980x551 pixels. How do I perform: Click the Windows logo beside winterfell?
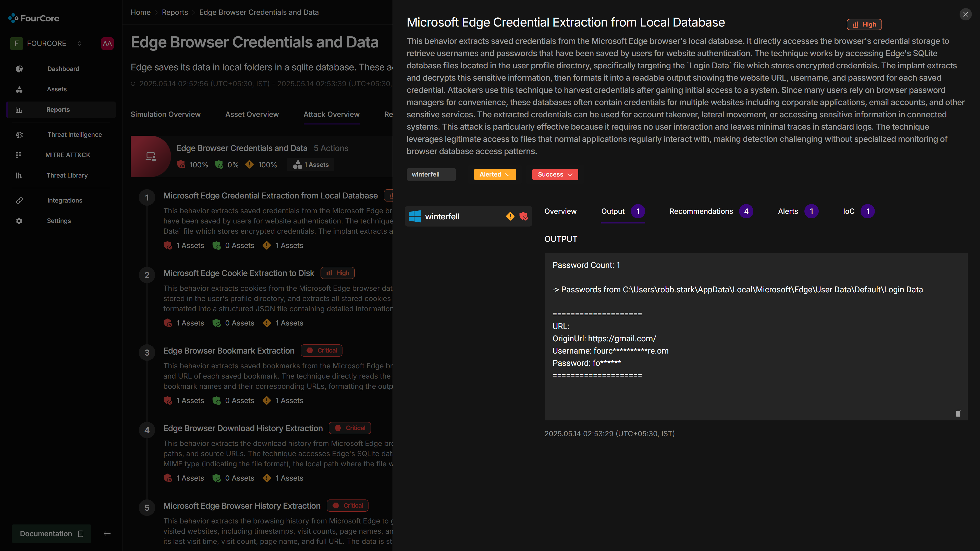click(x=415, y=216)
